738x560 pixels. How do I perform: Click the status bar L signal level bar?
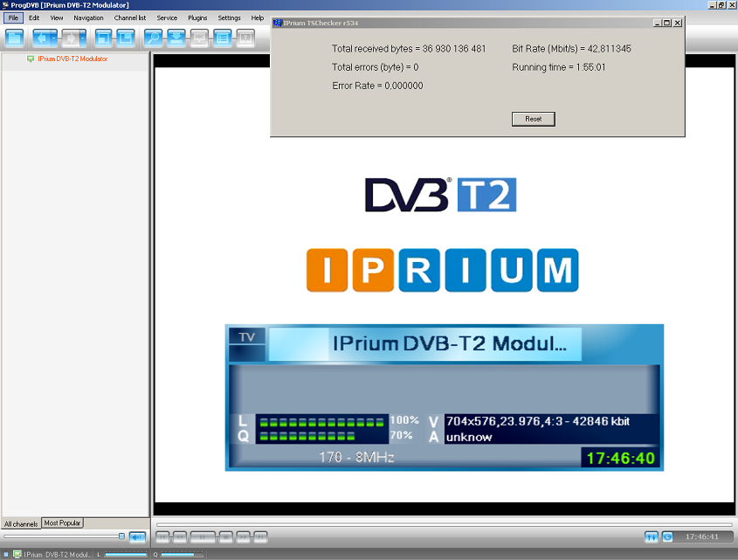click(x=126, y=555)
